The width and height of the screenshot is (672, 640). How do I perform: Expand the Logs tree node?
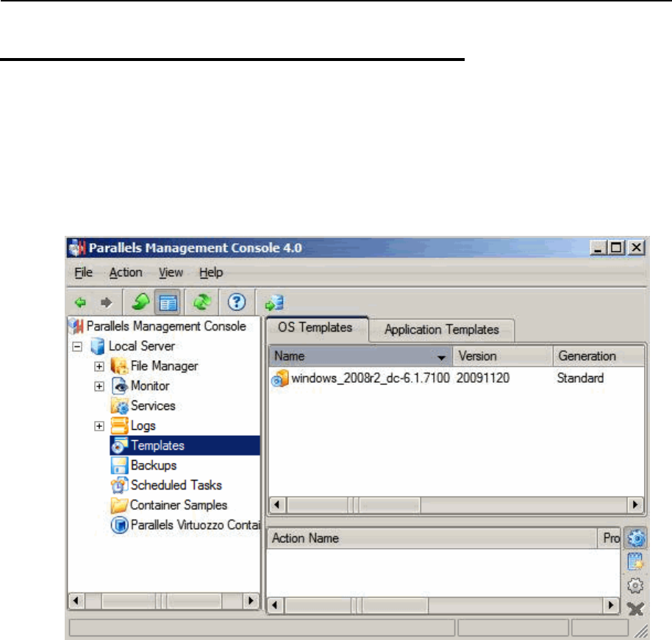[x=99, y=426]
